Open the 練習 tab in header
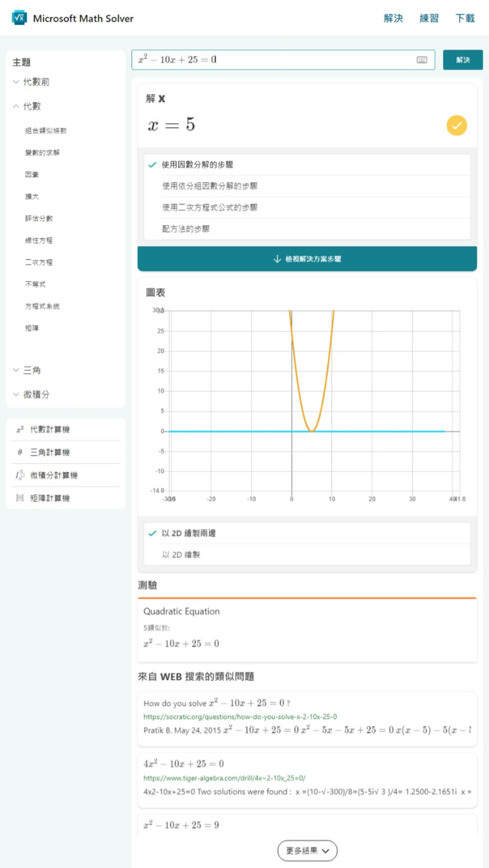Image resolution: width=489 pixels, height=868 pixels. 429,18
